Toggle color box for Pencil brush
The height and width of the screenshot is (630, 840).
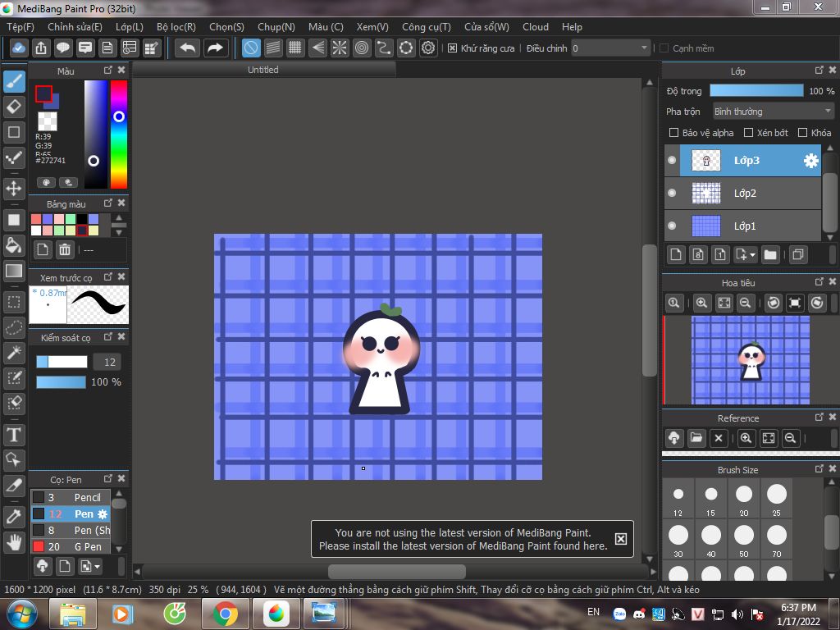[x=38, y=497]
